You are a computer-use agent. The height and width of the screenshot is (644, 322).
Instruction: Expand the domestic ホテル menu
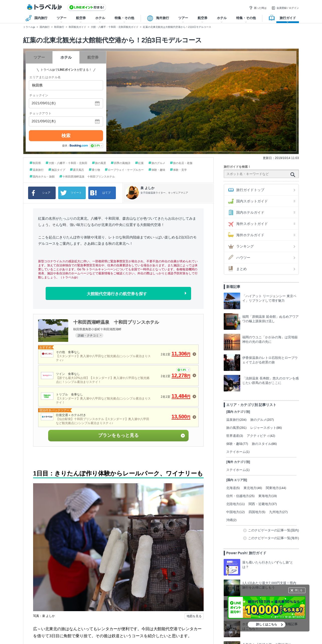point(100,19)
